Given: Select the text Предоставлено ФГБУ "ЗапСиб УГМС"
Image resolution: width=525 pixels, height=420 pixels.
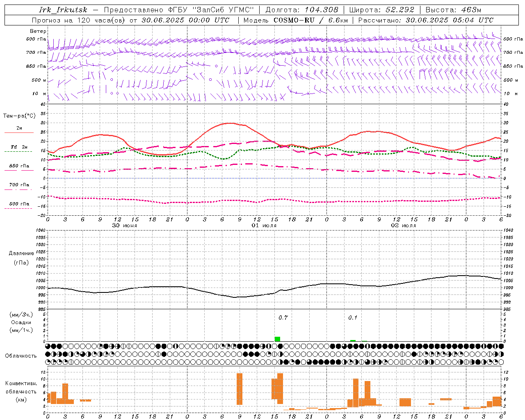Looking at the screenshot, I should click(179, 10).
